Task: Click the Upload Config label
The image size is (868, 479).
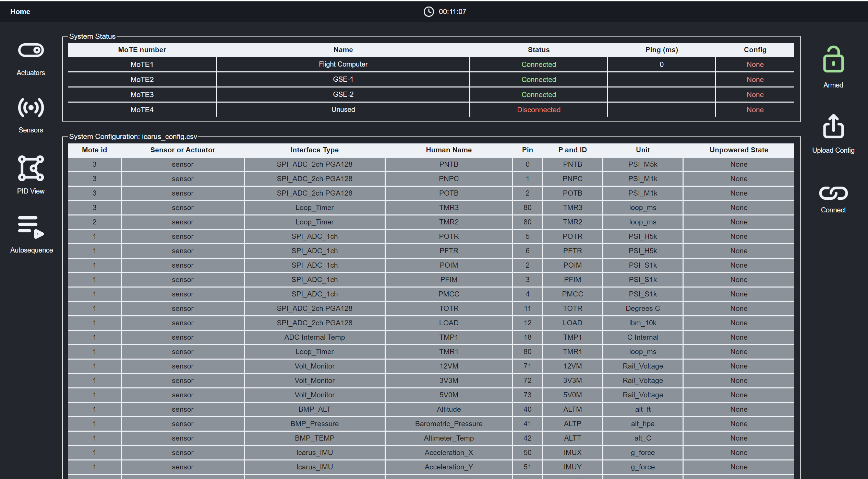Action: click(x=833, y=150)
